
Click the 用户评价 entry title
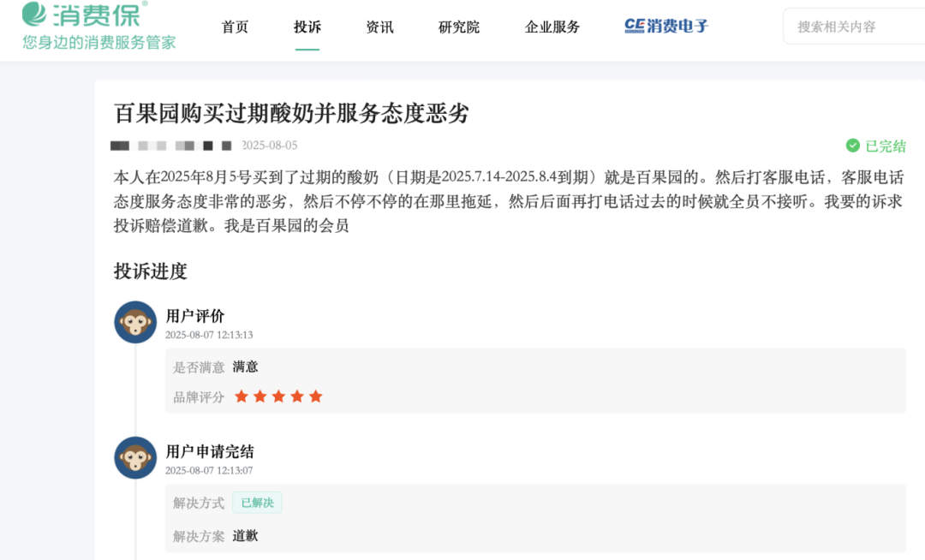(195, 316)
